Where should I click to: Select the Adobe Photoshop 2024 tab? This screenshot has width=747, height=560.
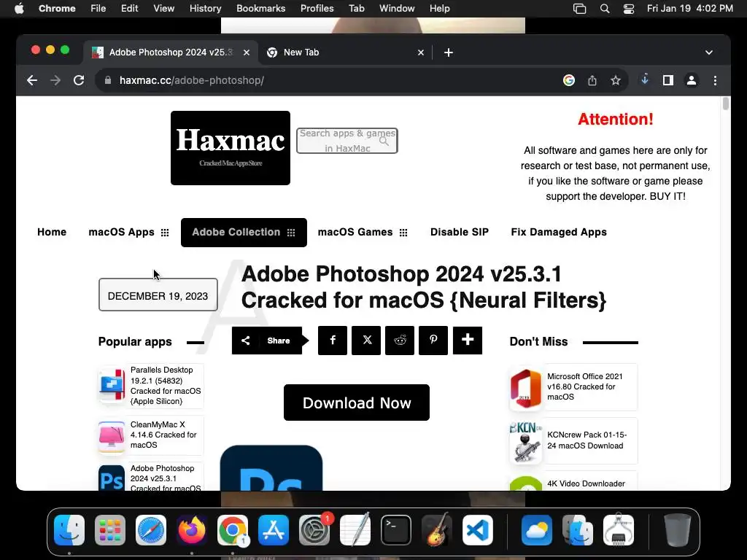[x=171, y=52]
